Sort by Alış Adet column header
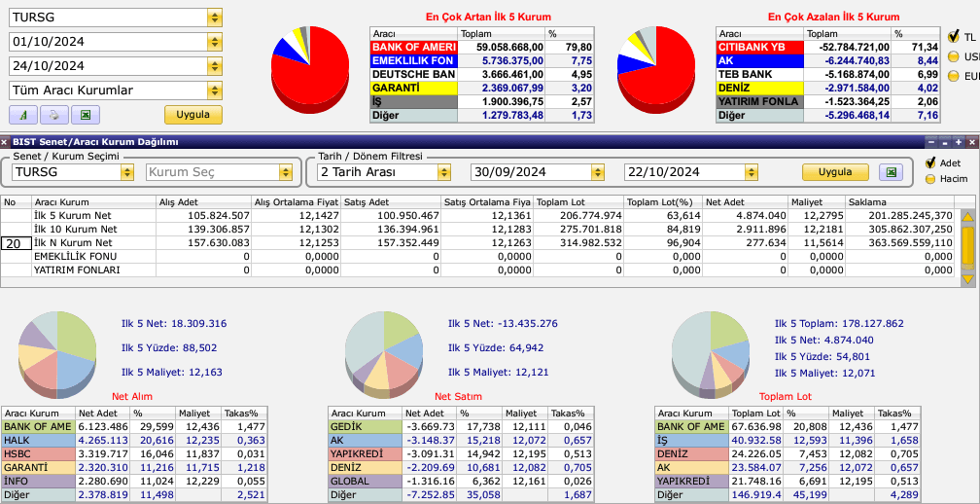980x504 pixels. pyautogui.click(x=204, y=202)
